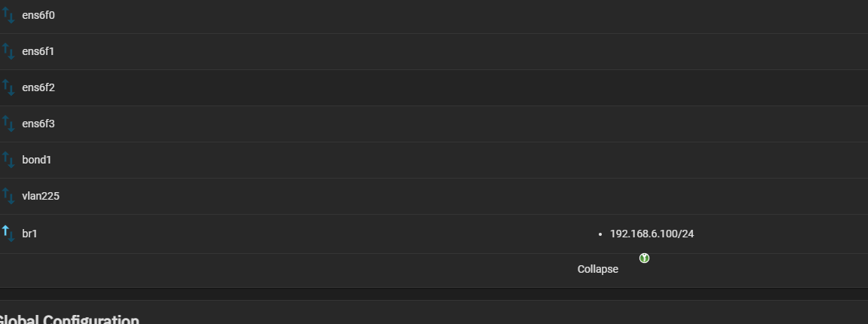Click the bullet beside br1 IP address

(600, 234)
